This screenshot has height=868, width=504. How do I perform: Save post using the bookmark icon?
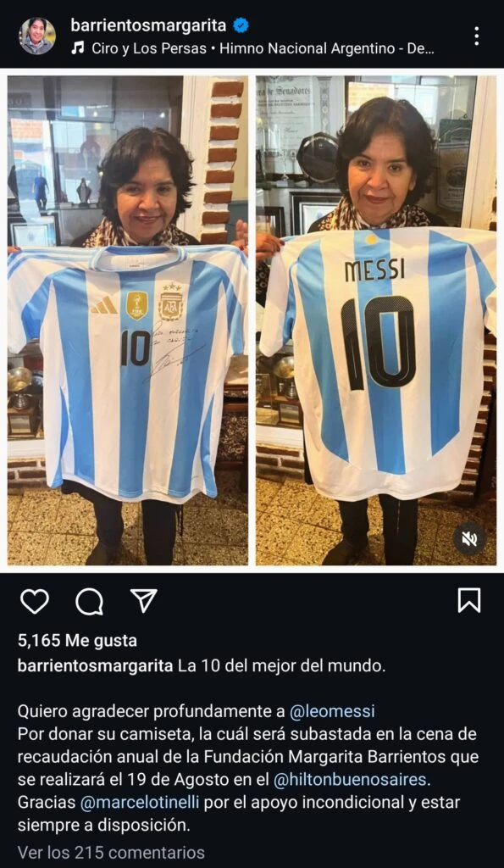pyautogui.click(x=469, y=601)
